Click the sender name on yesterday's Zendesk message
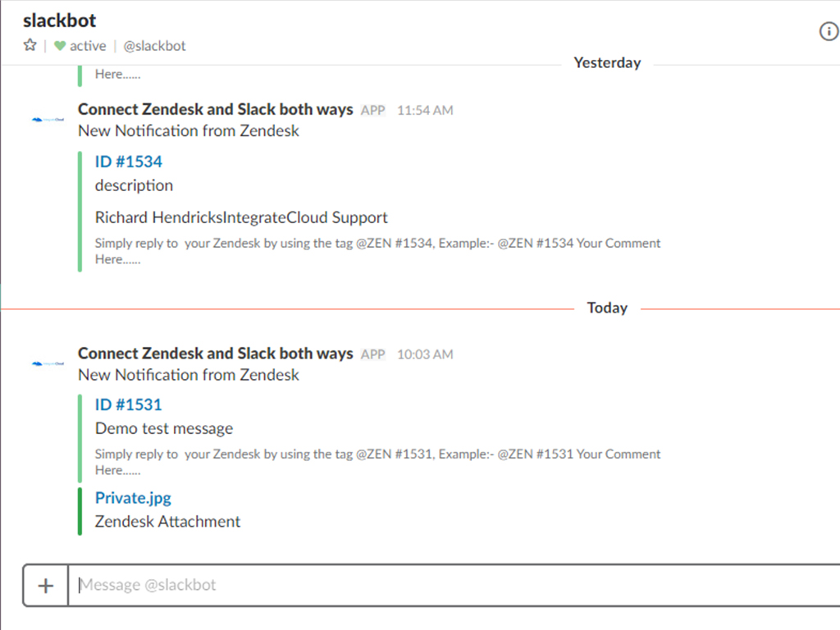The image size is (840, 630). coord(216,109)
